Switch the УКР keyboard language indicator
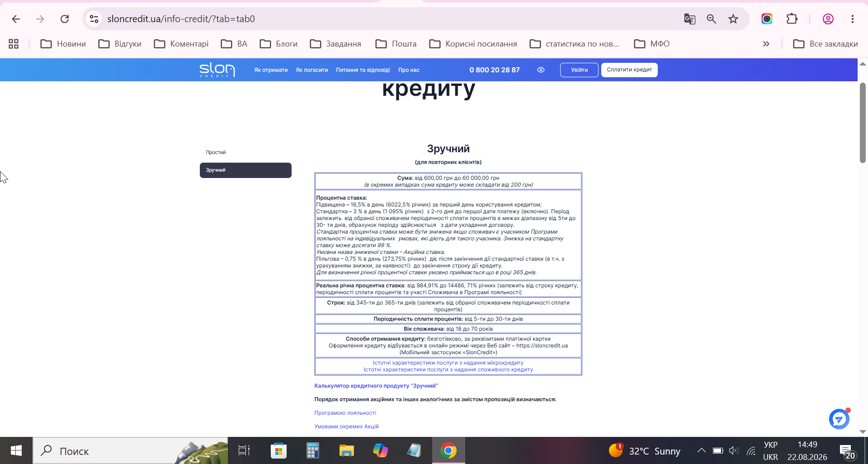The height and width of the screenshot is (464, 868). point(770,450)
